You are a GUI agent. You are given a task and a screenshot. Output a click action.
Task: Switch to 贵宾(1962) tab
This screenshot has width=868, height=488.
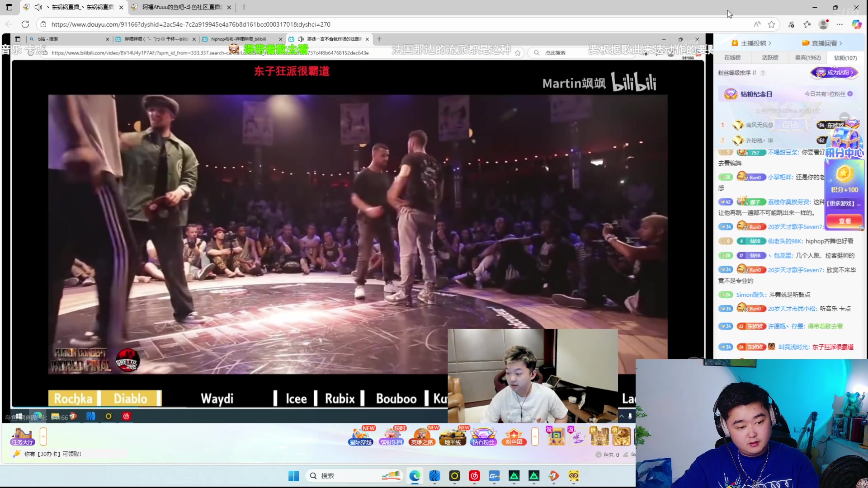coord(808,58)
